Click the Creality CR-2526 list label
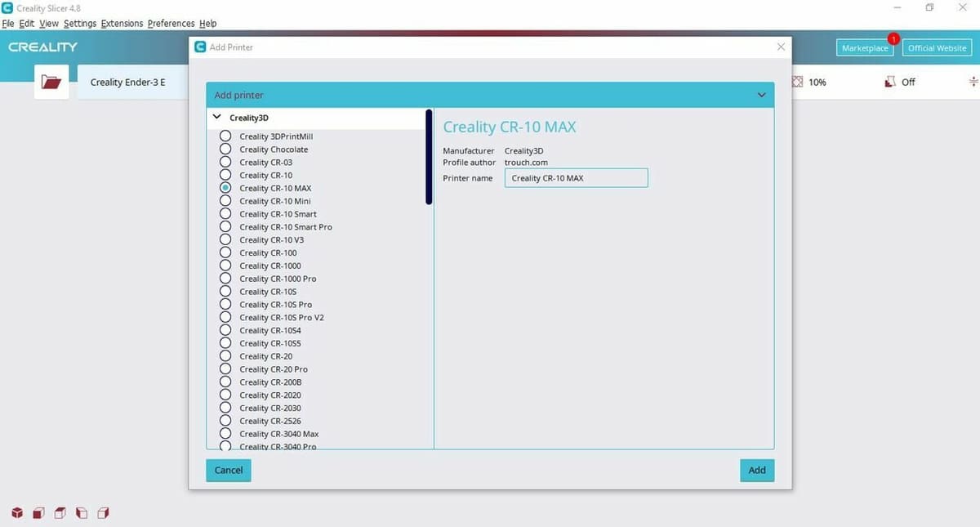 tap(270, 421)
